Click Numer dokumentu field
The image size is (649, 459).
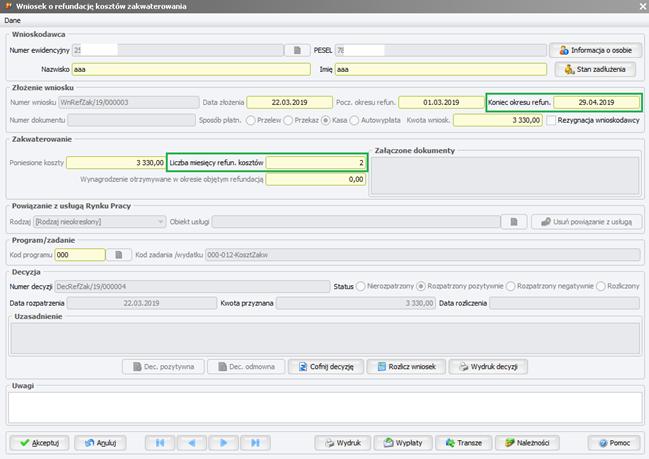tap(131, 120)
